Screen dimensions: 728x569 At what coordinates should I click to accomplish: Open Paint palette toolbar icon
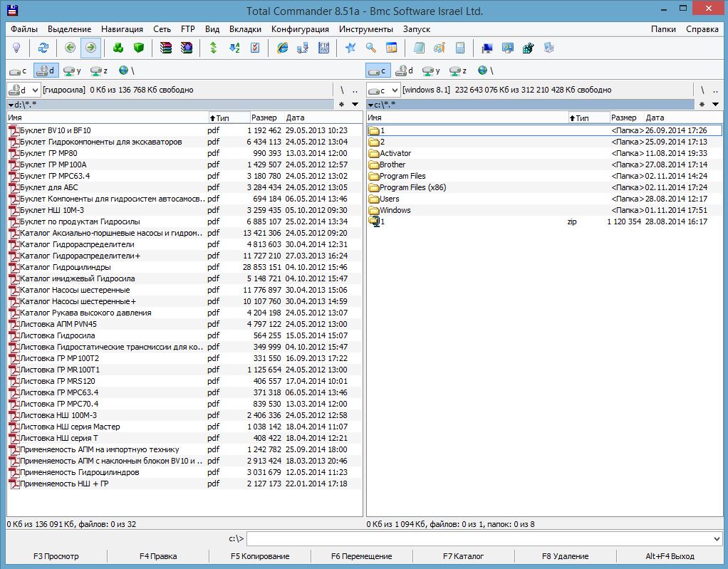440,48
